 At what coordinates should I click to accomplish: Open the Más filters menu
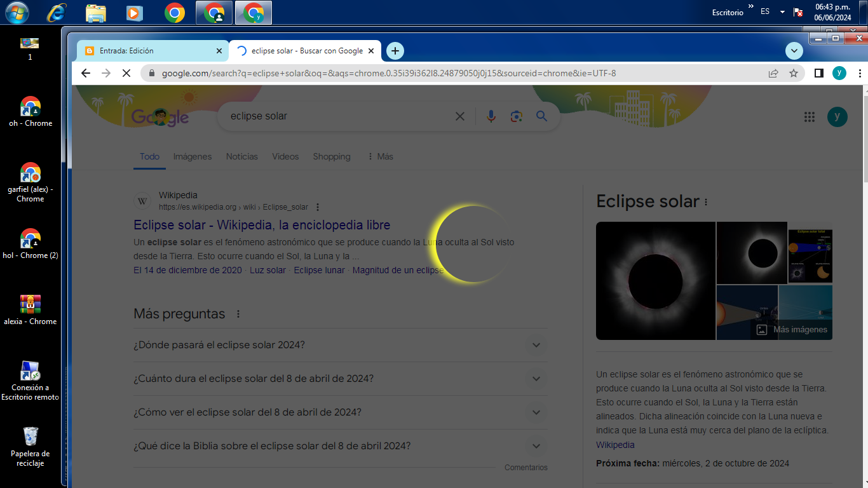[x=380, y=156]
